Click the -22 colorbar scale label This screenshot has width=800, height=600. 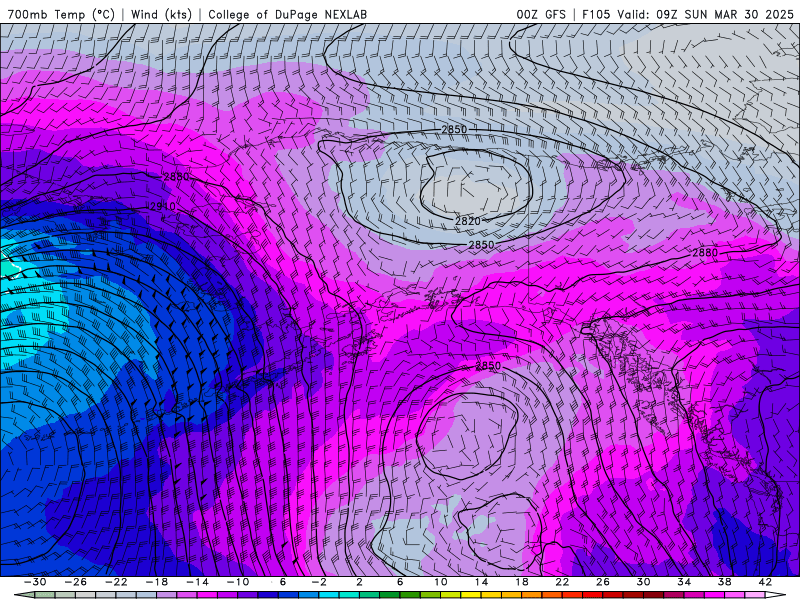coord(116,582)
